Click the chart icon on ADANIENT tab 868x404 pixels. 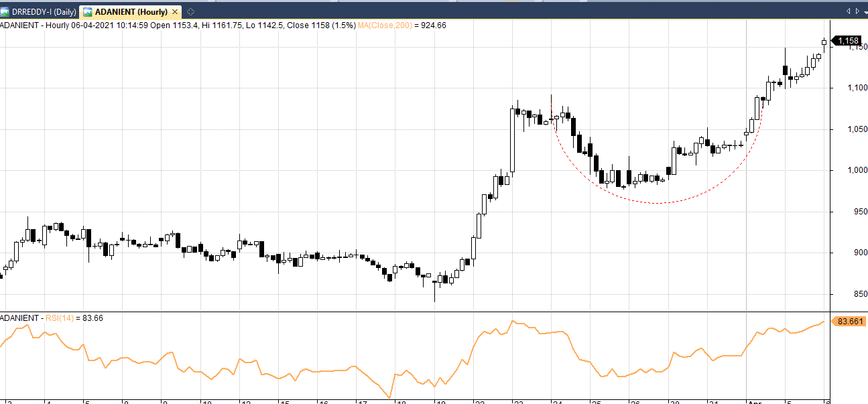88,11
